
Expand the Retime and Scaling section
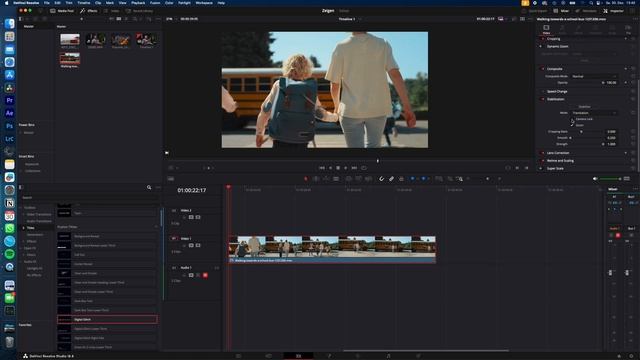560,161
